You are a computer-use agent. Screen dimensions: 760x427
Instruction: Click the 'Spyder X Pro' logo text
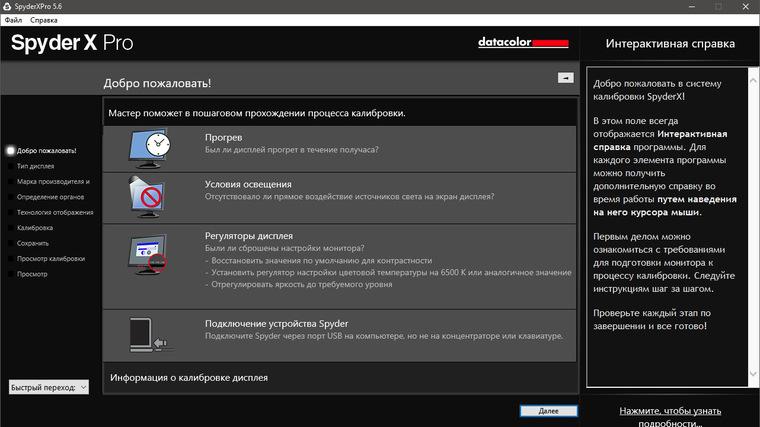(x=72, y=43)
